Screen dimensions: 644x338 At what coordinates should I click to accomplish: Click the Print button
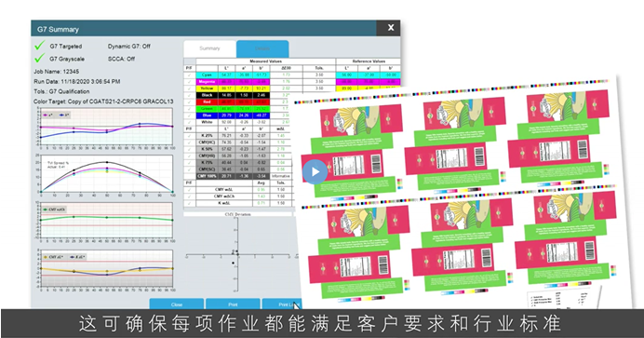[x=233, y=304]
